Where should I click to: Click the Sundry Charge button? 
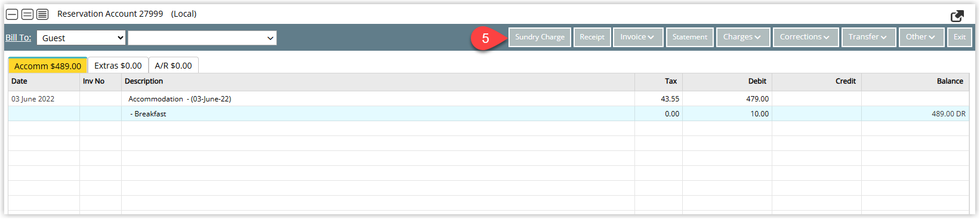pyautogui.click(x=540, y=37)
